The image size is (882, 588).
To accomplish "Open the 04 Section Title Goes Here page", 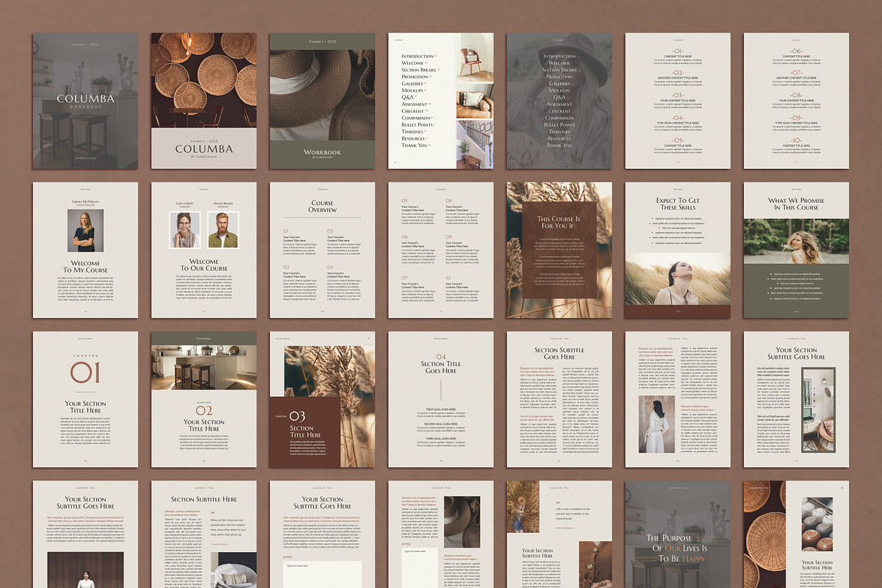I will (441, 399).
